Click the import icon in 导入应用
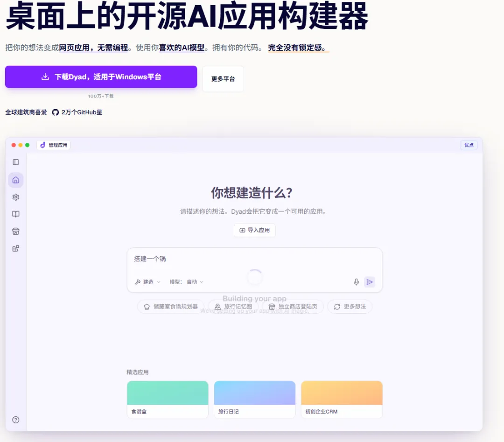The width and height of the screenshot is (504, 442). coord(242,230)
